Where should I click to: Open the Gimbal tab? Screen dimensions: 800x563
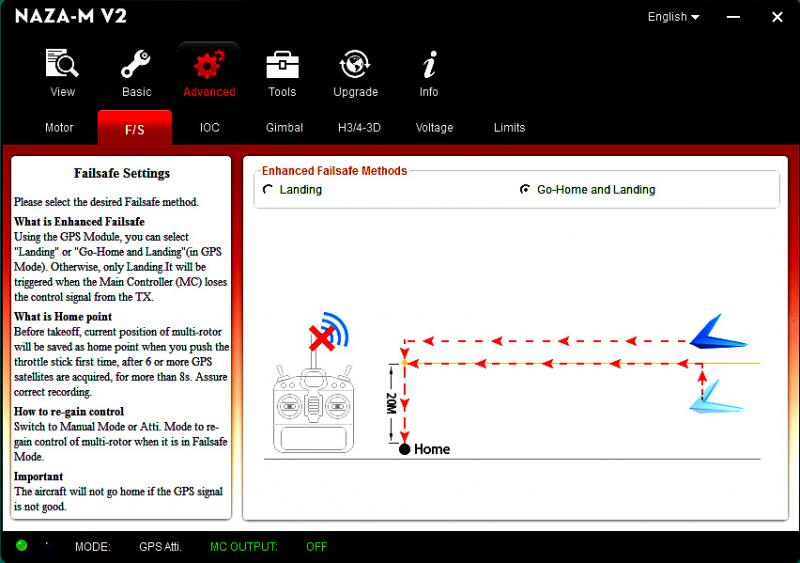click(284, 128)
